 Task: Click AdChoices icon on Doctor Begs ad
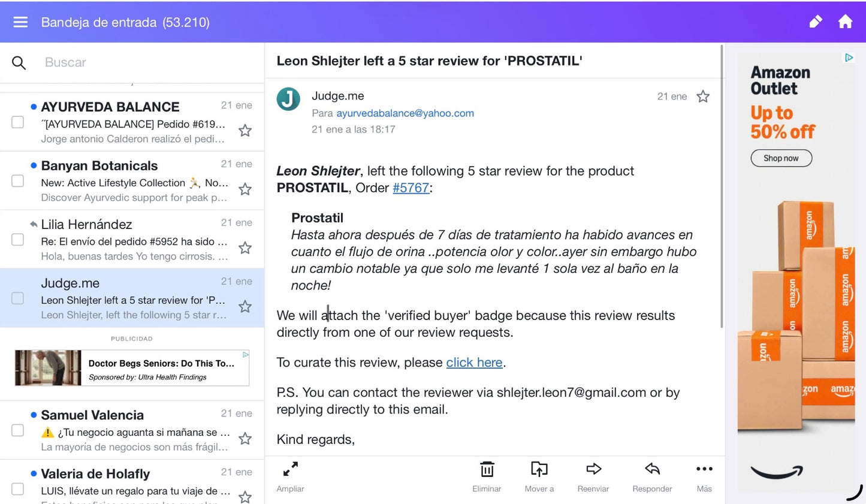coord(245,355)
